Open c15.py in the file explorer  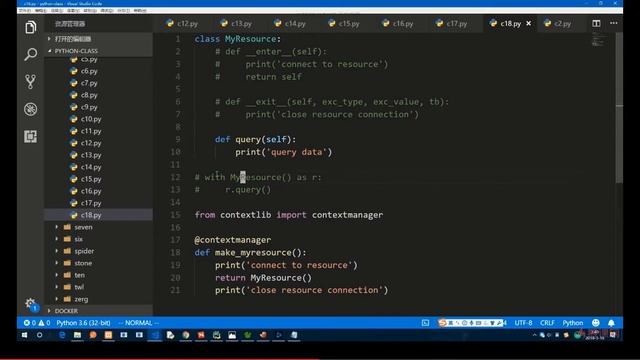pos(91,179)
